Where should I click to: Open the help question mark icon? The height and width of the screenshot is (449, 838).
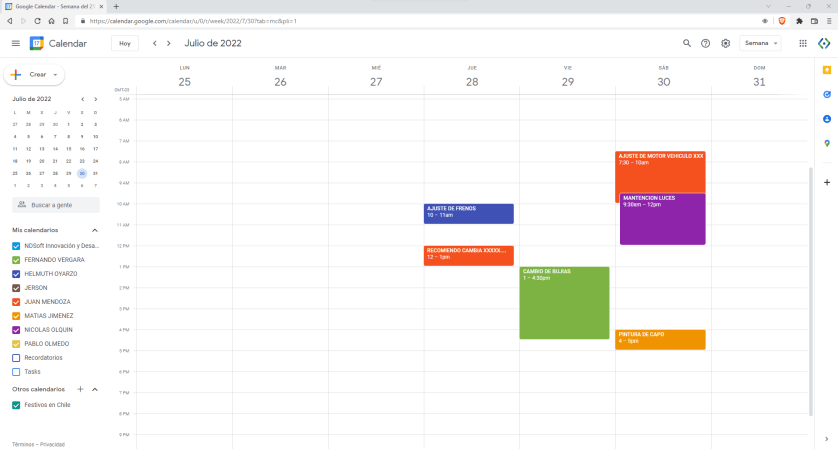tap(706, 43)
